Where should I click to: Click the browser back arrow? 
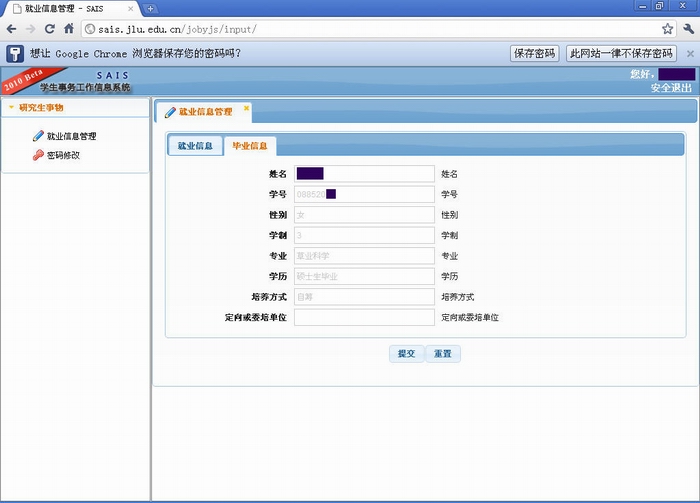point(11,29)
